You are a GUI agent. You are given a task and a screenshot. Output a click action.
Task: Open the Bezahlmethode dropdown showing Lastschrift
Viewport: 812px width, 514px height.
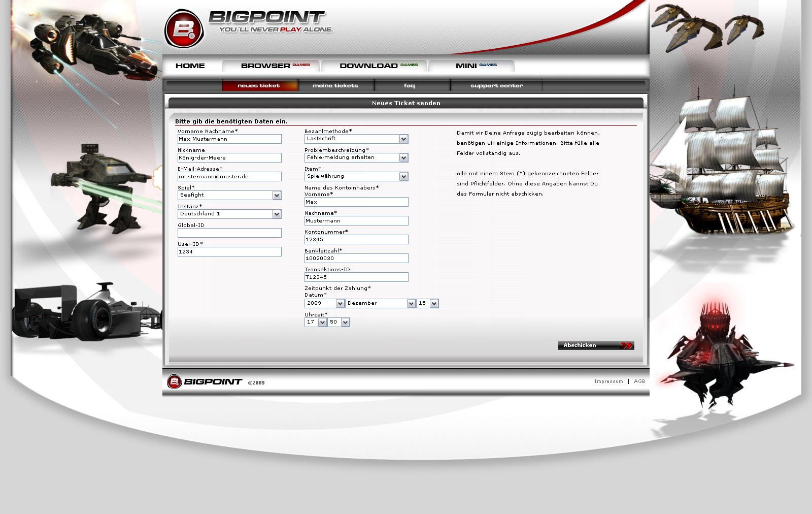[356, 139]
